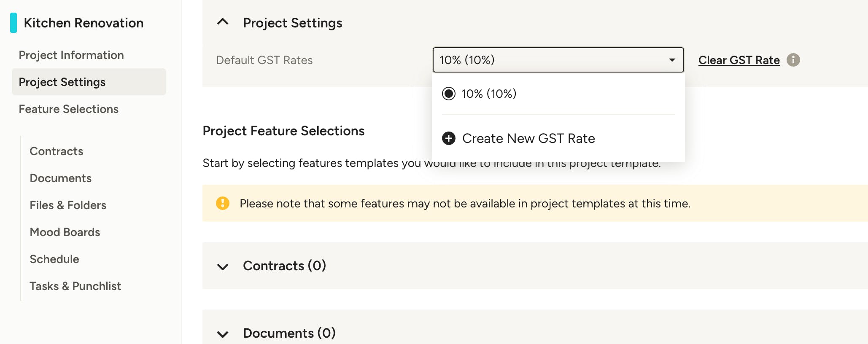Collapse the Project Settings section chevron
868x344 pixels.
pyautogui.click(x=223, y=22)
